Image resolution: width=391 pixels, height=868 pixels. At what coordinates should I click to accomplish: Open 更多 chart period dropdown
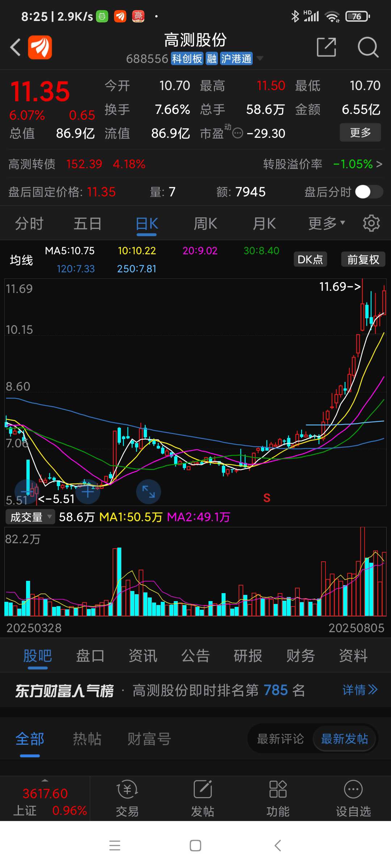tap(327, 223)
